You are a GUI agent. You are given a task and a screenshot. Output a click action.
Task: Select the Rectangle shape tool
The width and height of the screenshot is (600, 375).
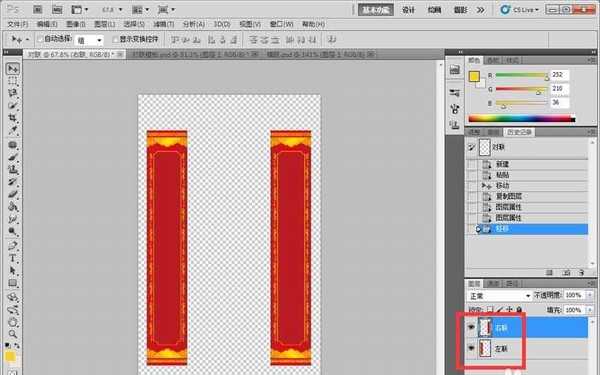click(x=13, y=283)
